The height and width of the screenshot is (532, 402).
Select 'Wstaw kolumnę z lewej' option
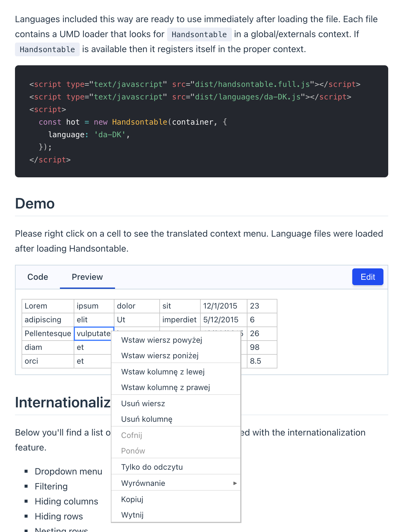pyautogui.click(x=176, y=372)
